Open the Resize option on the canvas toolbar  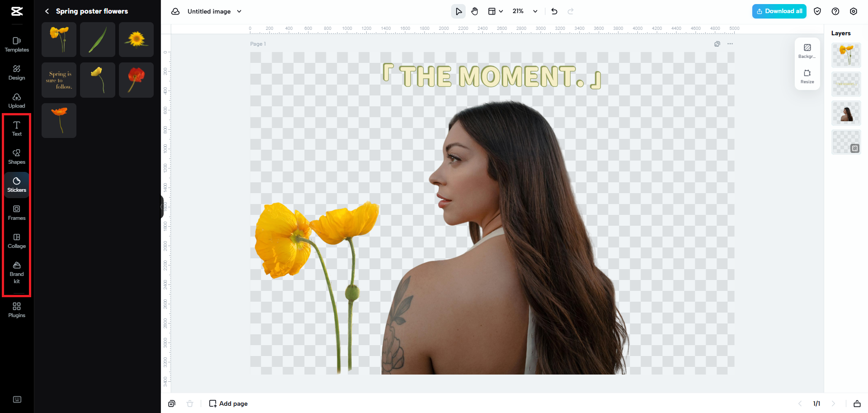tap(807, 76)
